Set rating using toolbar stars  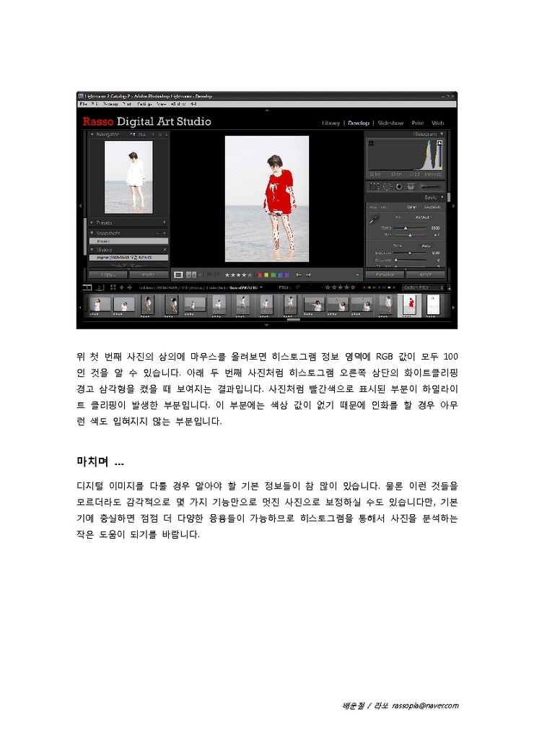239,275
